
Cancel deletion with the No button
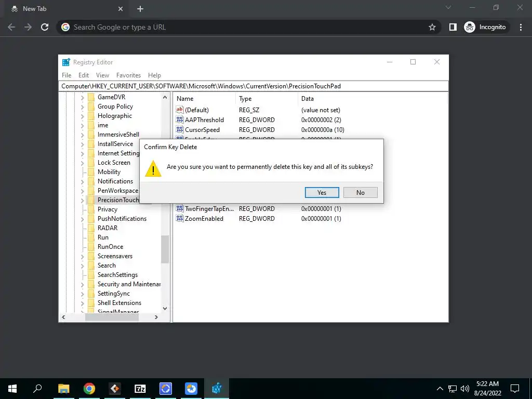click(361, 192)
